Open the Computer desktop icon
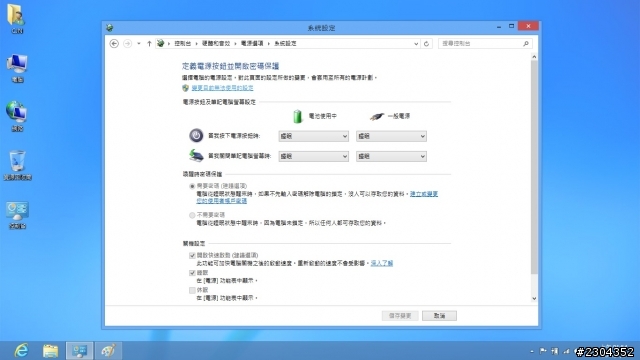Screen dimensions: 640x360 tap(17, 68)
